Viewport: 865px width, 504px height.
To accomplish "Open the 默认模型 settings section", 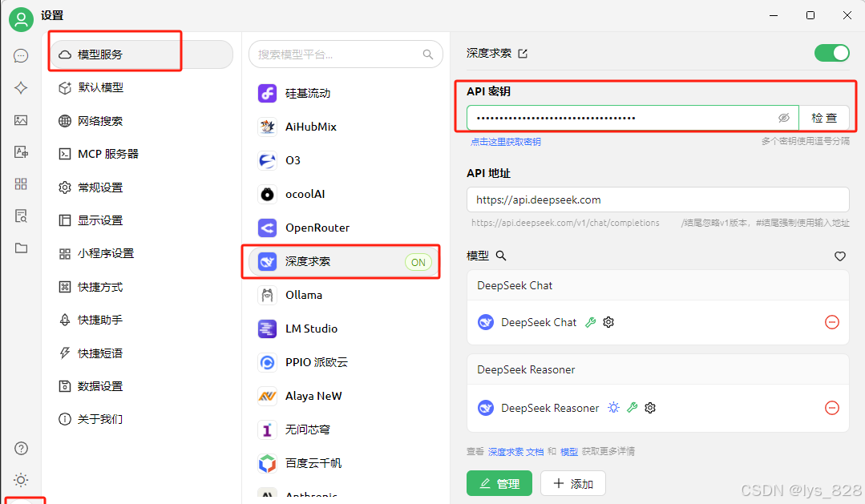I will 141,87.
